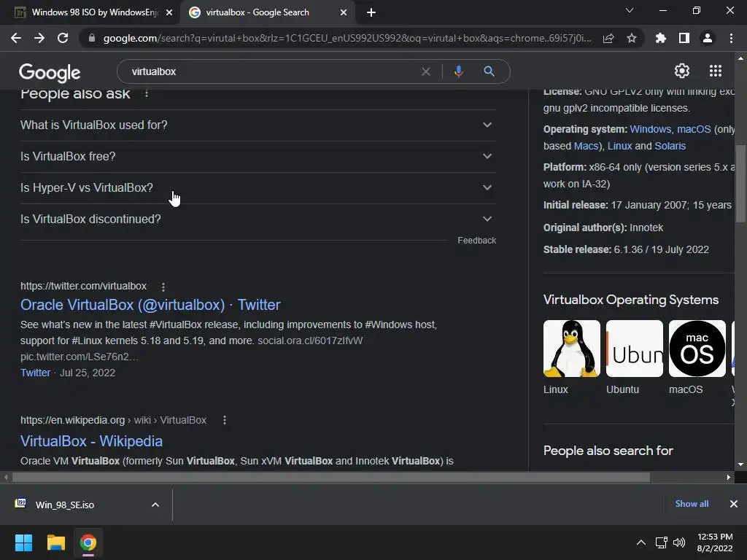Expand 'Is VirtualBox free?' question
This screenshot has width=747, height=560.
pos(258,156)
